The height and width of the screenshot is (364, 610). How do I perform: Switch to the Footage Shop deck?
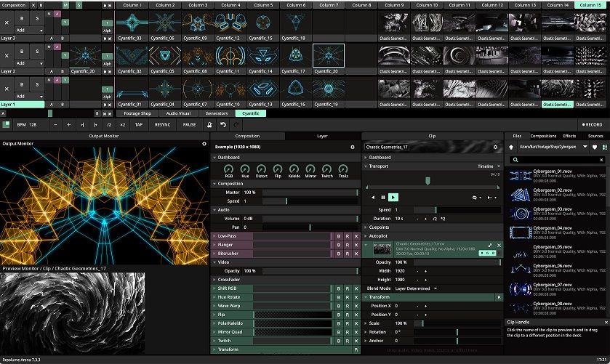pos(137,113)
